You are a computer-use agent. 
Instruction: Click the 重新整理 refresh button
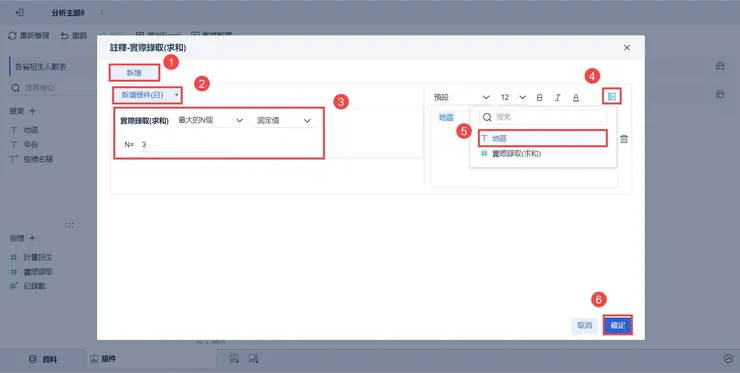(29, 35)
